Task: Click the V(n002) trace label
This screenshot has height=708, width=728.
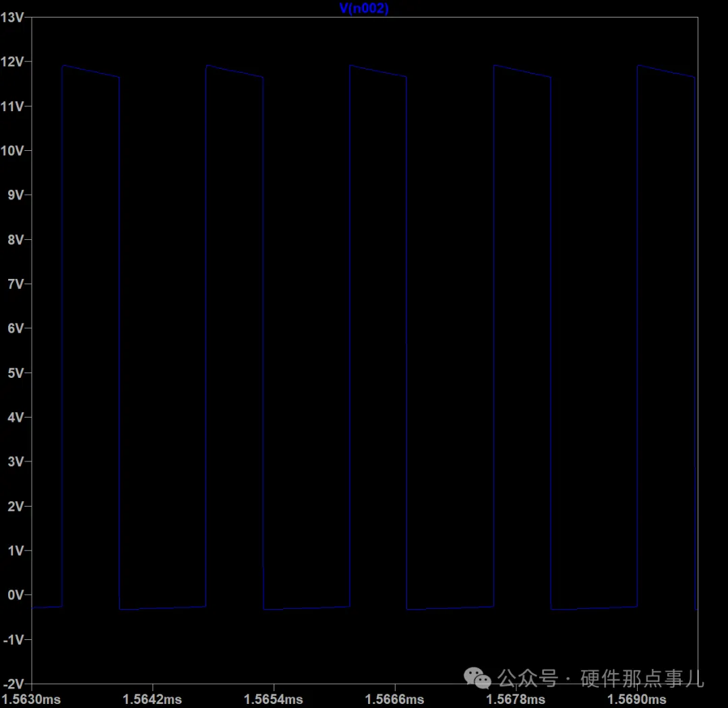Action: coord(364,9)
